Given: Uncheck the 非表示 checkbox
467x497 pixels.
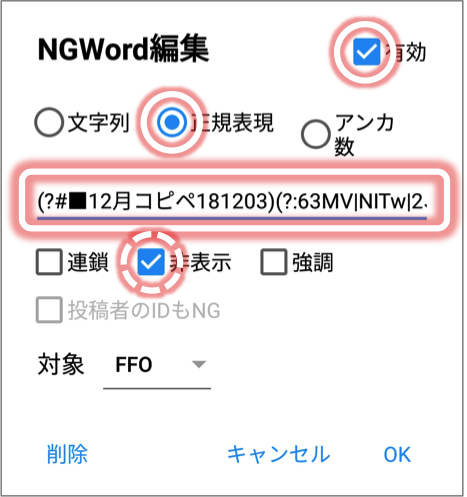Looking at the screenshot, I should [x=151, y=262].
